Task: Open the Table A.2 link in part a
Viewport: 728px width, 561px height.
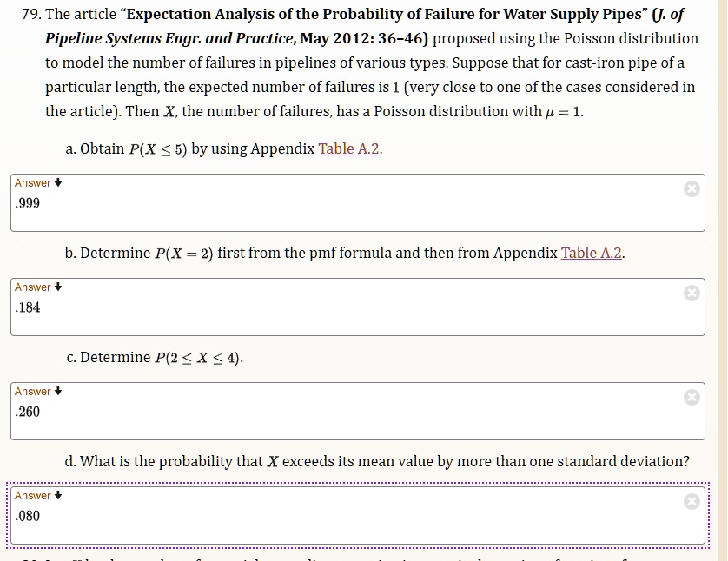Action: (347, 148)
